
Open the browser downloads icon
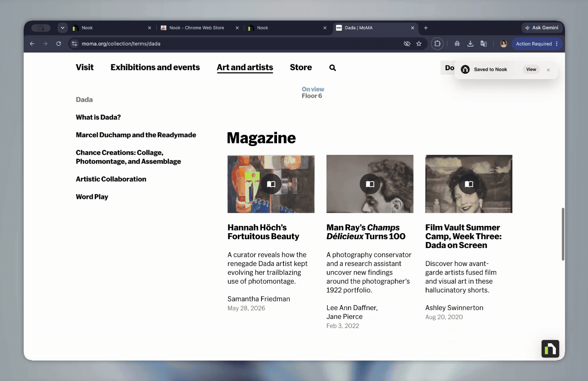point(470,44)
